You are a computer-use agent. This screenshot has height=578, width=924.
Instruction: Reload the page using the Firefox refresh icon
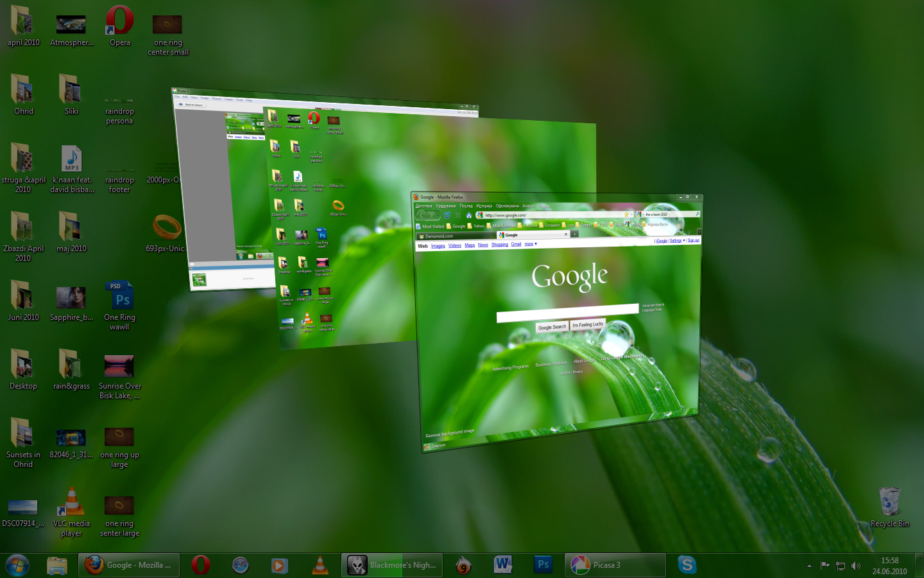[x=447, y=215]
